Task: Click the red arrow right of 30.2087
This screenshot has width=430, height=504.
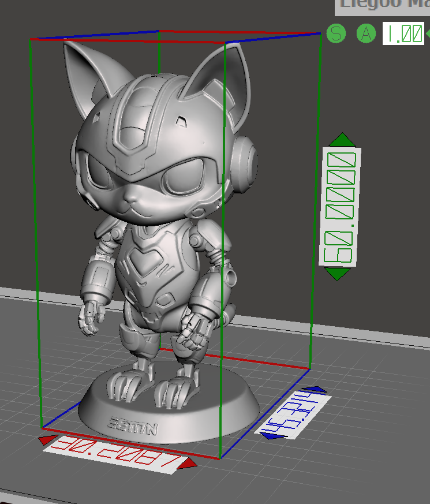Action: 187,464
